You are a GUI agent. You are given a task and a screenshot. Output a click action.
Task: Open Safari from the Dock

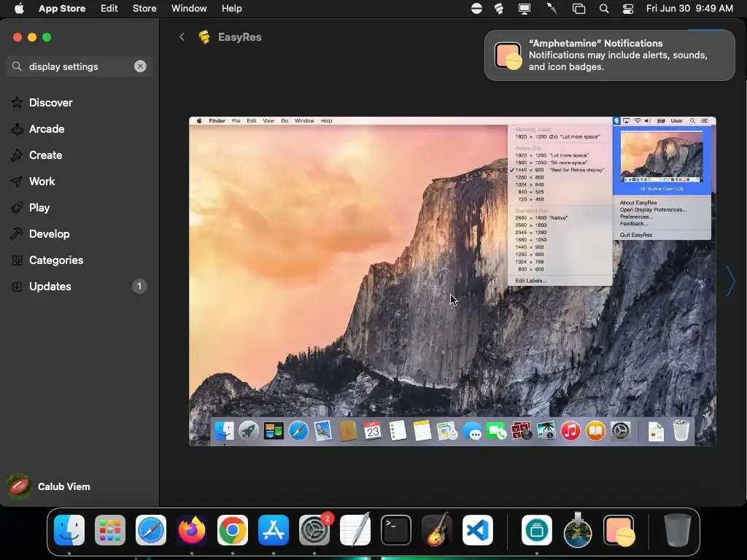(x=151, y=530)
